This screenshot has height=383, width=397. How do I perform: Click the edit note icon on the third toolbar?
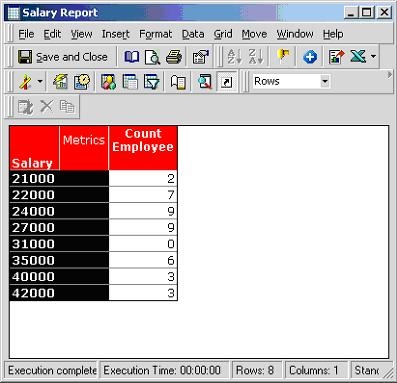click(26, 107)
